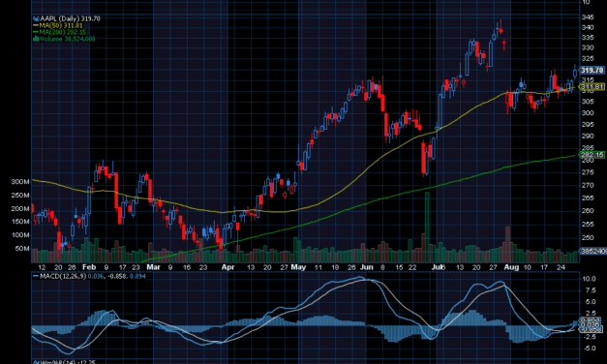
Task: Click the 'Jun' month label on the date axis
Action: coord(366,267)
